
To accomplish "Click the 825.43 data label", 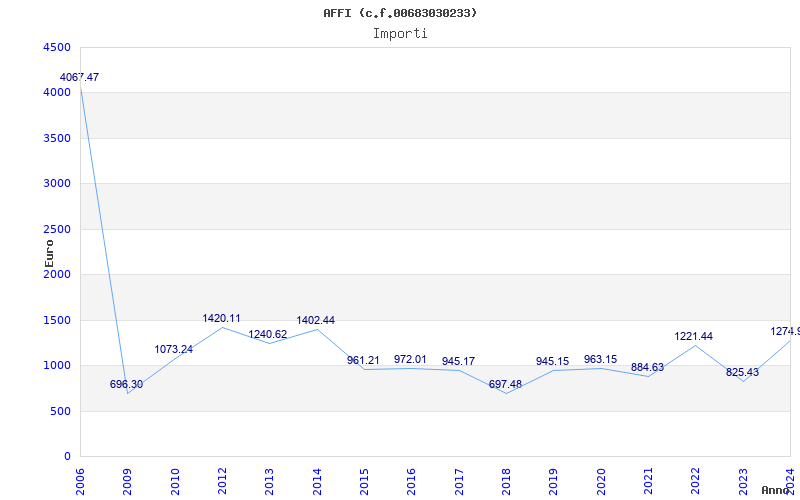I will (x=742, y=372).
